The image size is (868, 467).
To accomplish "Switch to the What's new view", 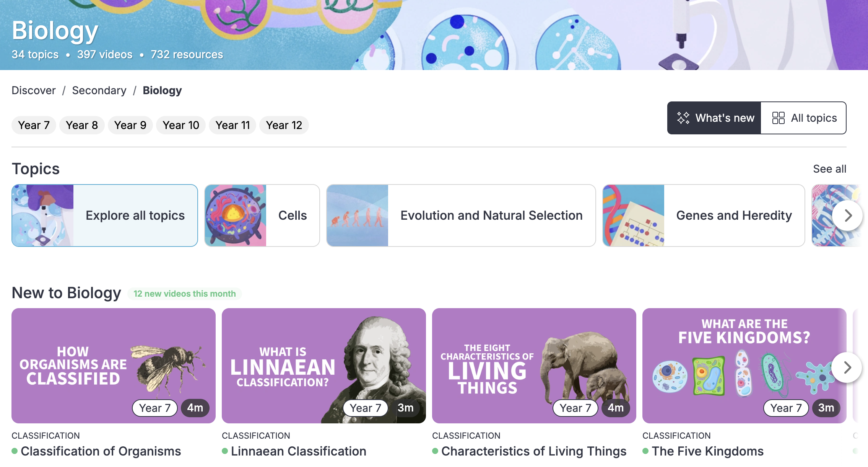I will 714,118.
